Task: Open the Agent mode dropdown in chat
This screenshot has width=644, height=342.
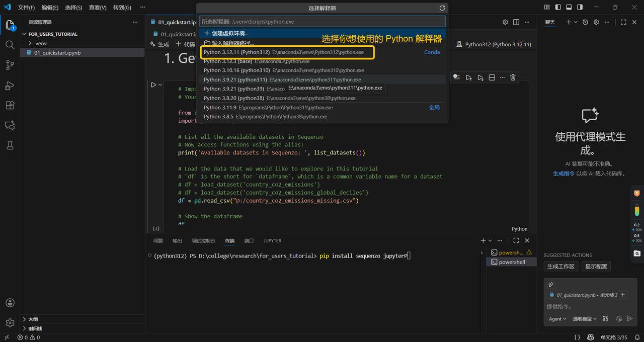Action: click(557, 319)
